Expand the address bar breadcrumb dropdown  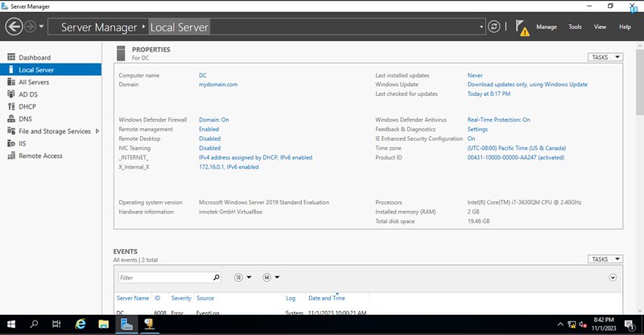481,27
